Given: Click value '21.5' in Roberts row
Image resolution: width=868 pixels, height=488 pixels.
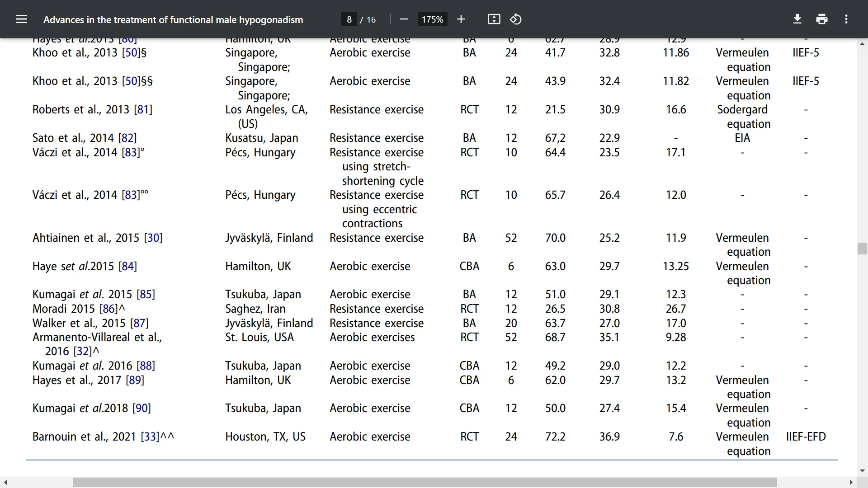Looking at the screenshot, I should [x=555, y=110].
